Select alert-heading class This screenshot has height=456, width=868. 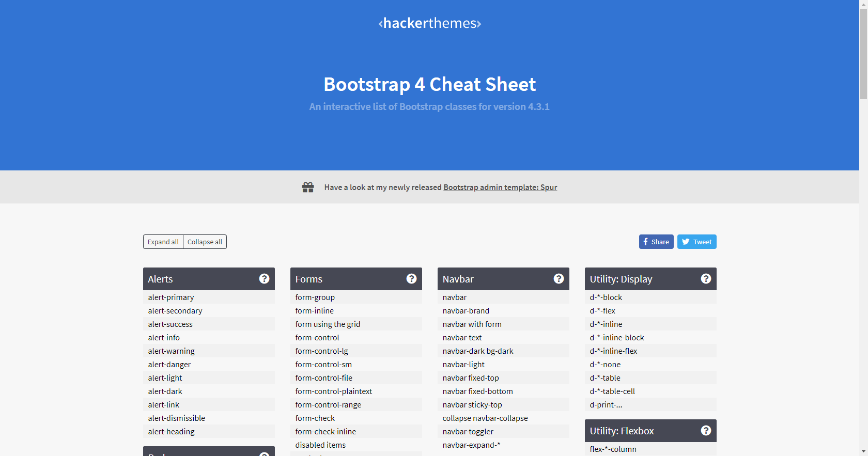click(x=209, y=431)
